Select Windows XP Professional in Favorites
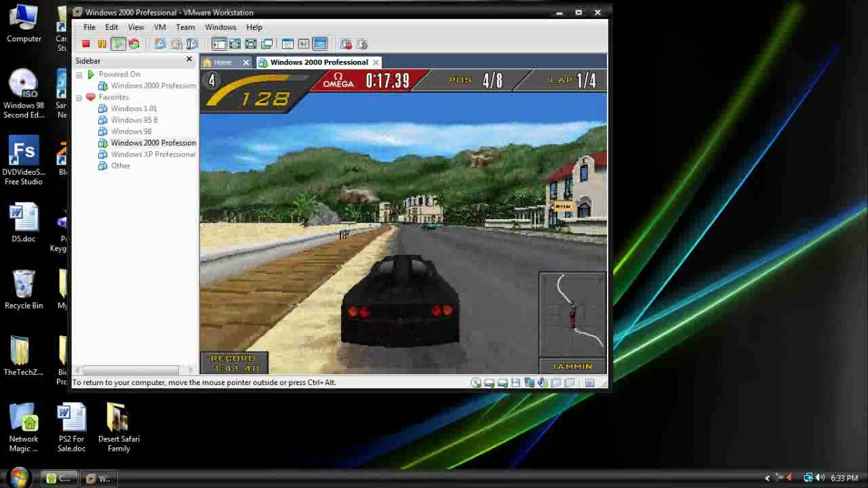This screenshot has width=868, height=488. coord(153,155)
